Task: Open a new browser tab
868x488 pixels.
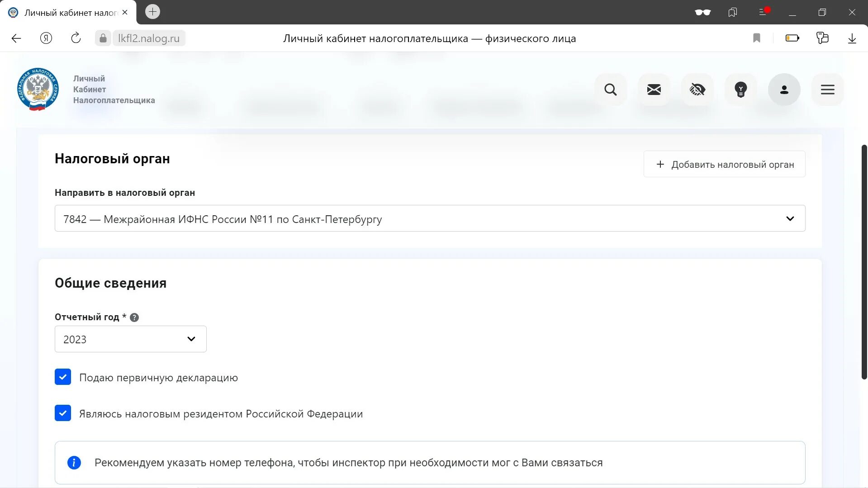Action: pyautogui.click(x=152, y=12)
